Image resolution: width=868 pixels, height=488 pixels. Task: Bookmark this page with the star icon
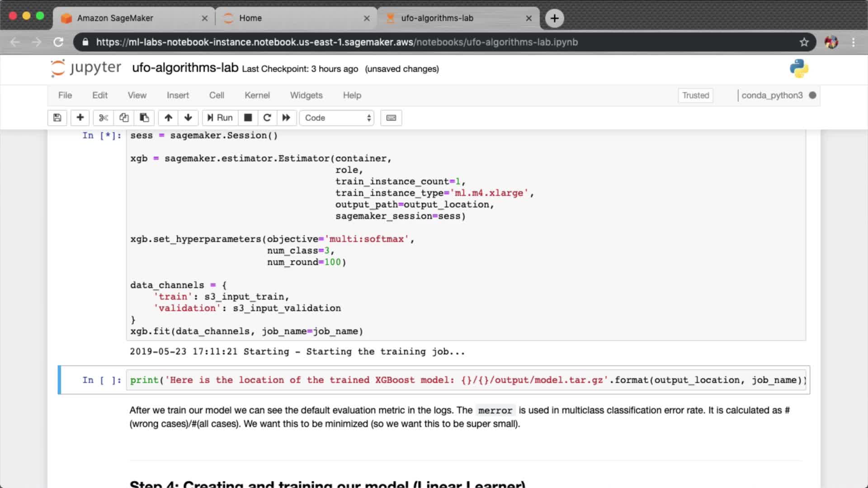[804, 42]
